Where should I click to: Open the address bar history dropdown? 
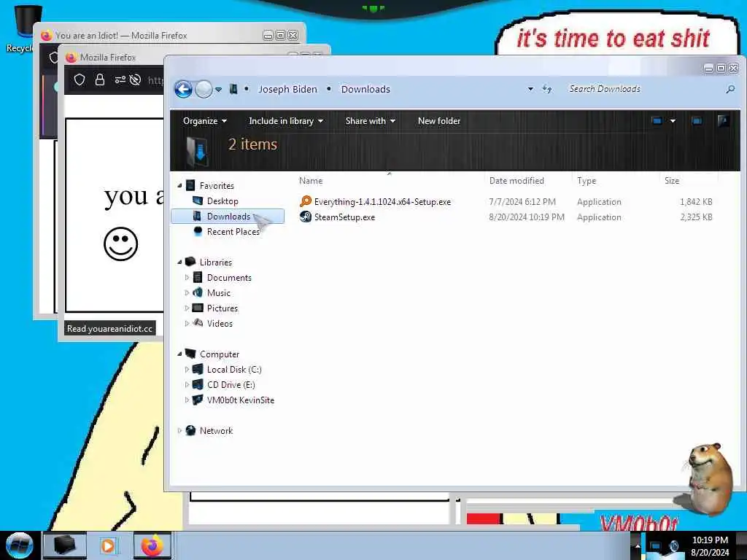(x=530, y=89)
